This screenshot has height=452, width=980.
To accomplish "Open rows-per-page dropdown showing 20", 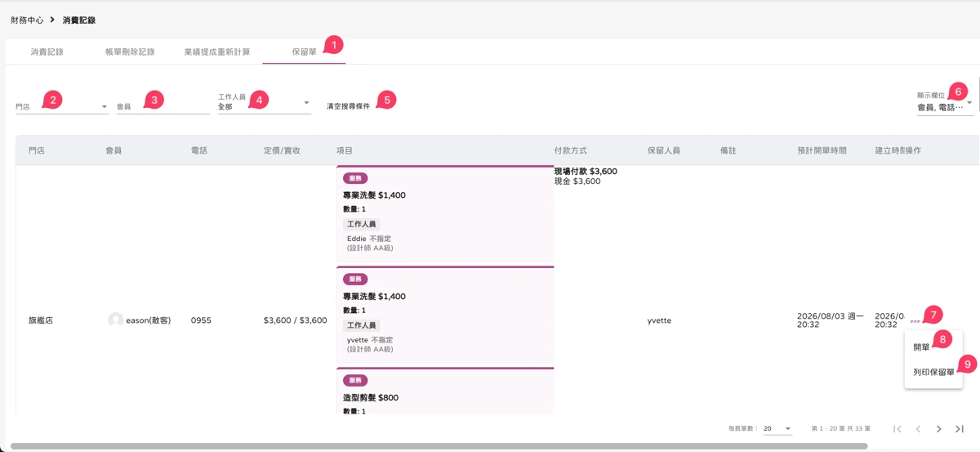I will point(777,428).
